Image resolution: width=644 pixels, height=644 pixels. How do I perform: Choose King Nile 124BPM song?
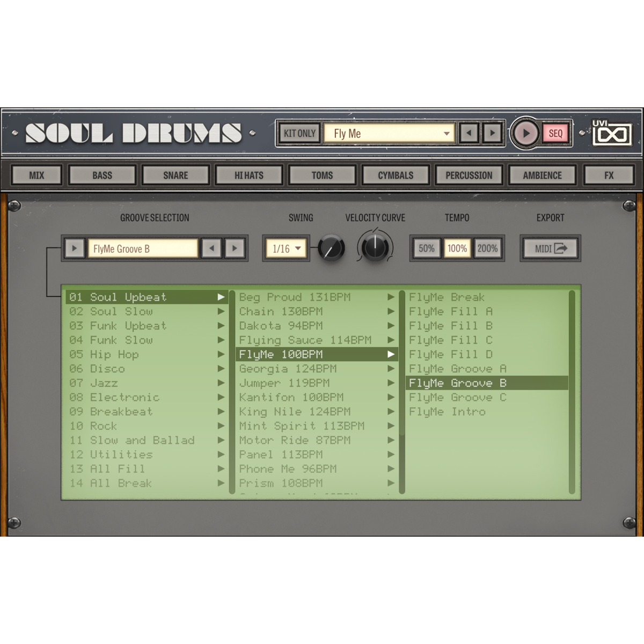[317, 412]
